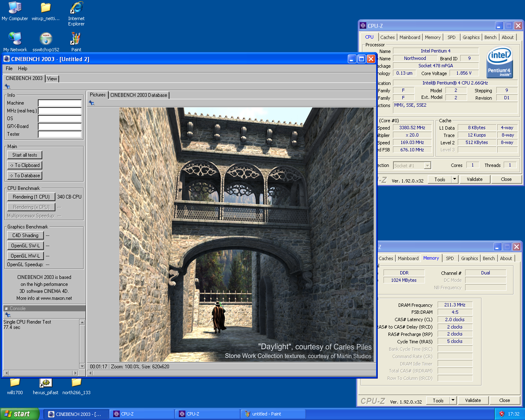Open Mainboard tab in top CPU-Z window

[410, 37]
